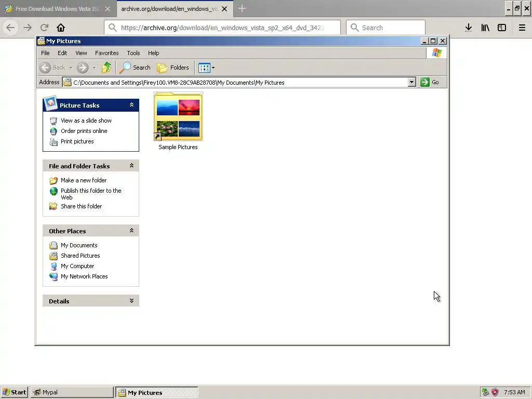Reload the browser page
Viewport: 532px width, 399px height.
pyautogui.click(x=45, y=28)
